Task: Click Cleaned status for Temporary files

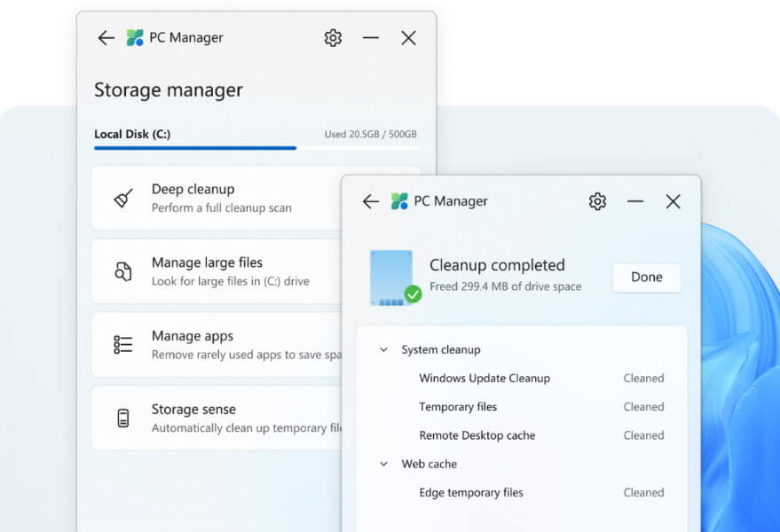Action: [x=643, y=407]
